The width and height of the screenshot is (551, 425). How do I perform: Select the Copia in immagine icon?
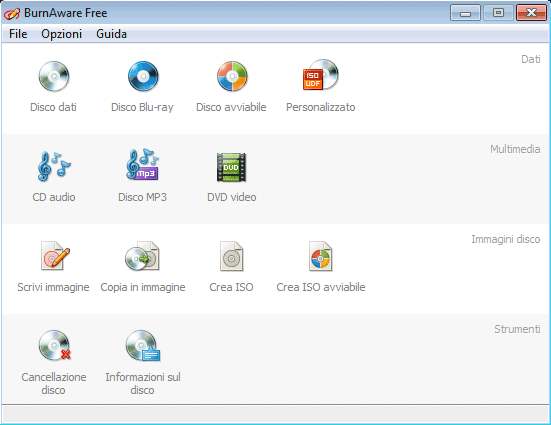pos(142,256)
